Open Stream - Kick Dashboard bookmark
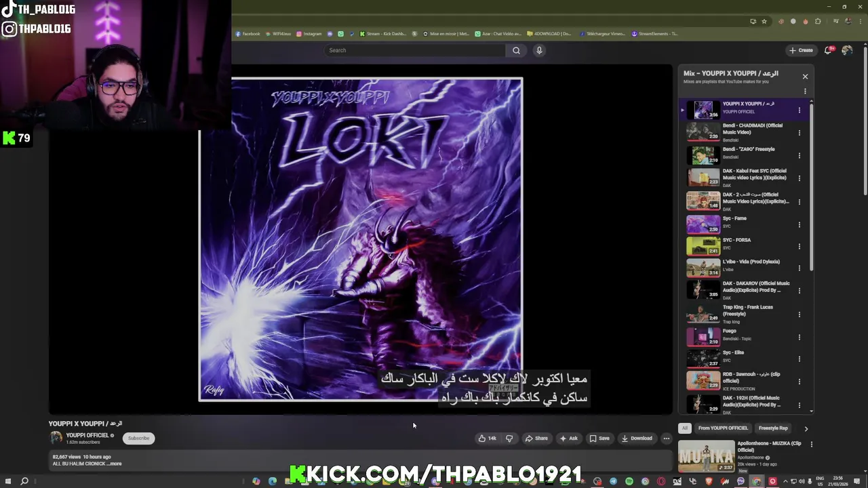 tap(382, 34)
